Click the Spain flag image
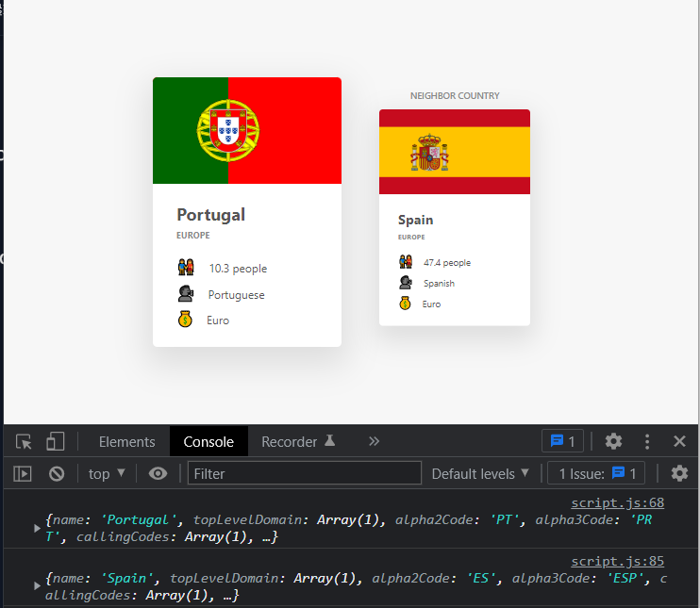Screen dimensions: 700x608 [x=455, y=152]
